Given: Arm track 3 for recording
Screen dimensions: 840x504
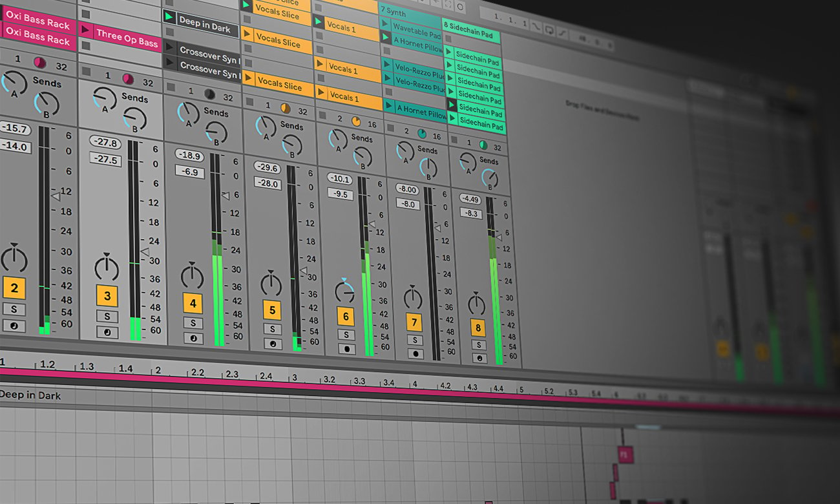Looking at the screenshot, I should tap(107, 332).
